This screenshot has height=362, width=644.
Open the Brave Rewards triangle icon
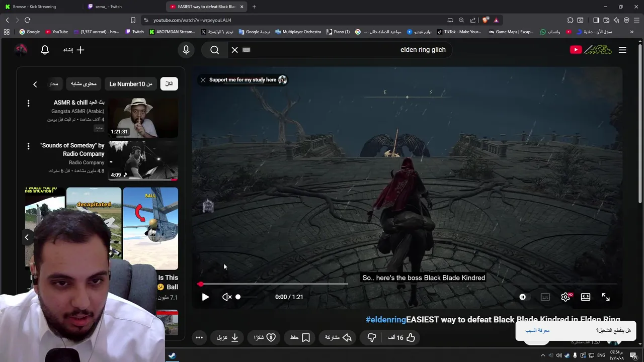[496, 20]
